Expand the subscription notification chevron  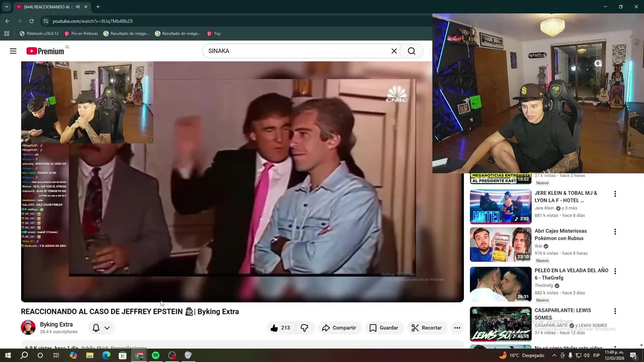[x=107, y=328]
